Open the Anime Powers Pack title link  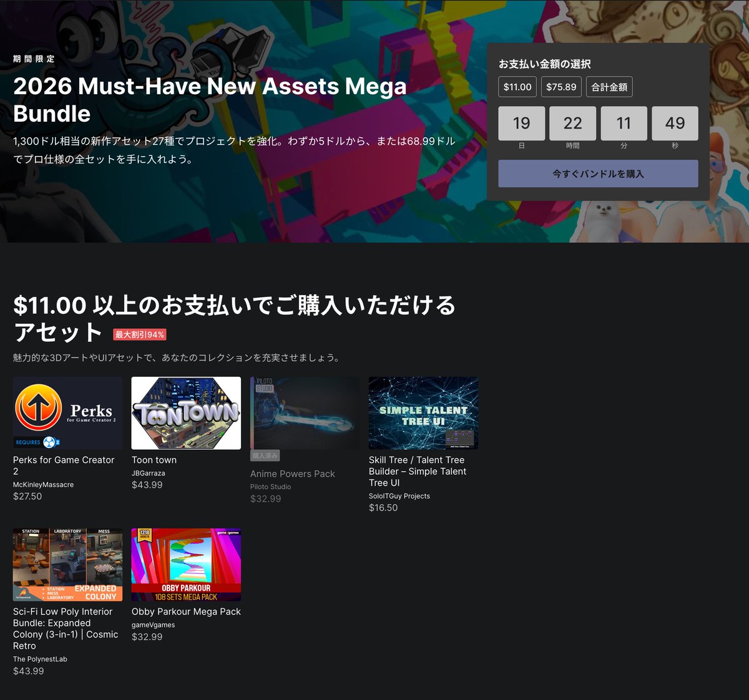click(293, 474)
